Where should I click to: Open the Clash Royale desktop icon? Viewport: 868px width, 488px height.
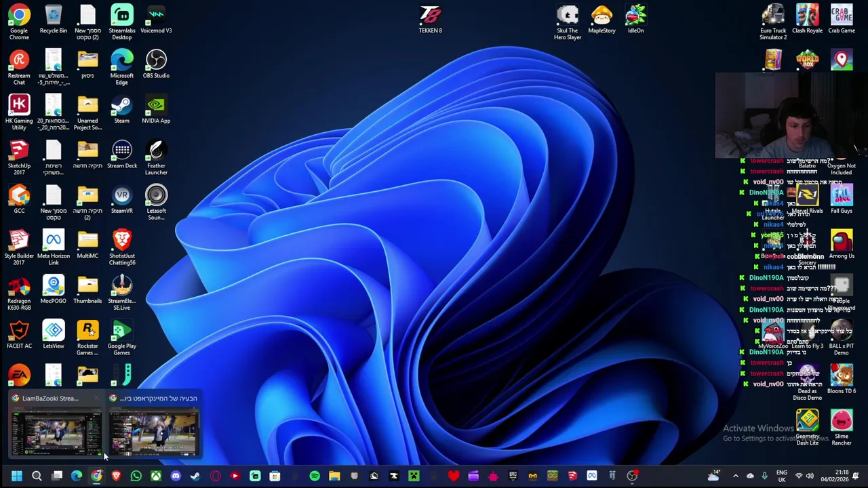point(807,19)
